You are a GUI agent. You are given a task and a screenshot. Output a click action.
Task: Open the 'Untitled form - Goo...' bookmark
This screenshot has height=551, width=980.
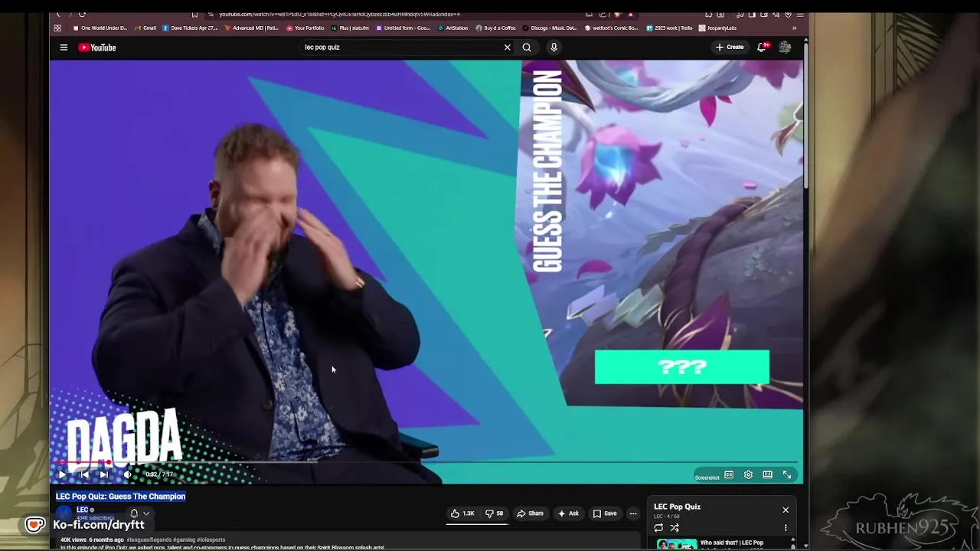tap(403, 28)
